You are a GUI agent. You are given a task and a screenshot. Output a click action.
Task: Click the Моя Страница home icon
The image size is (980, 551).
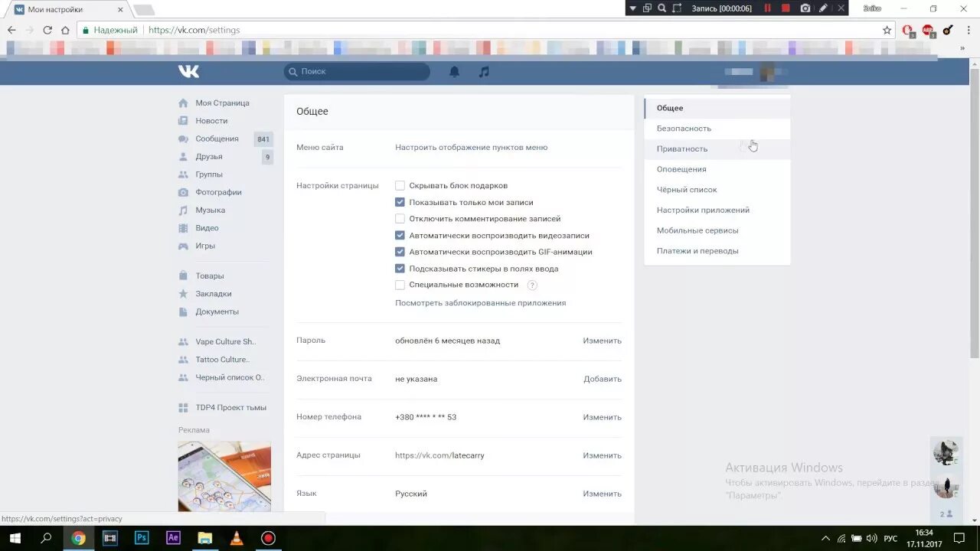tap(183, 103)
